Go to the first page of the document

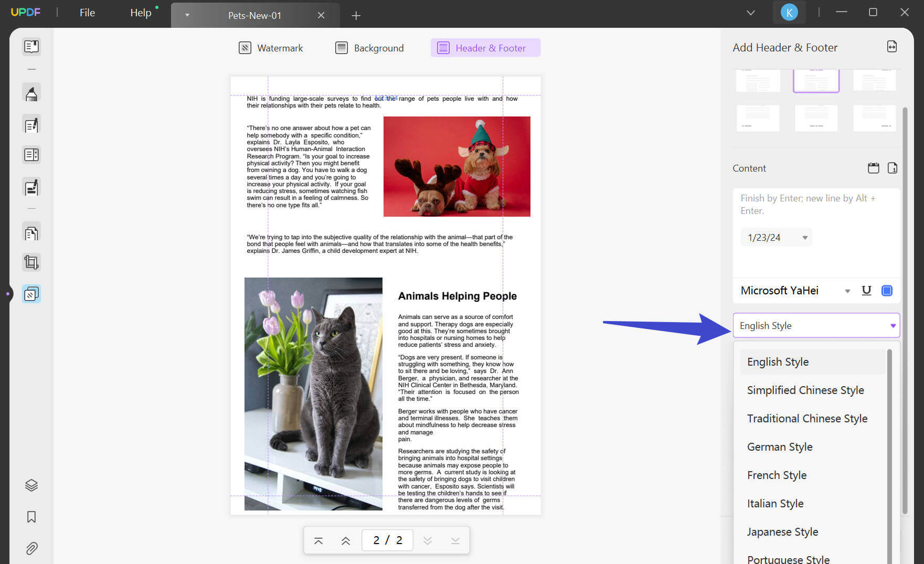318,540
